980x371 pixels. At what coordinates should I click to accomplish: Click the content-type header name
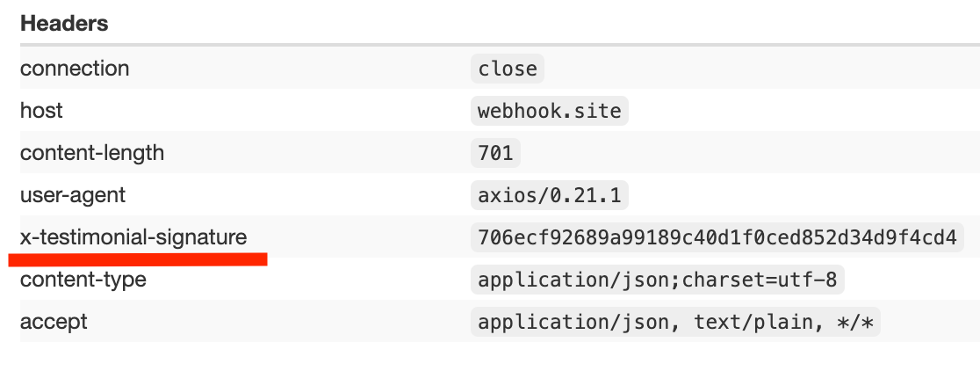[83, 280]
